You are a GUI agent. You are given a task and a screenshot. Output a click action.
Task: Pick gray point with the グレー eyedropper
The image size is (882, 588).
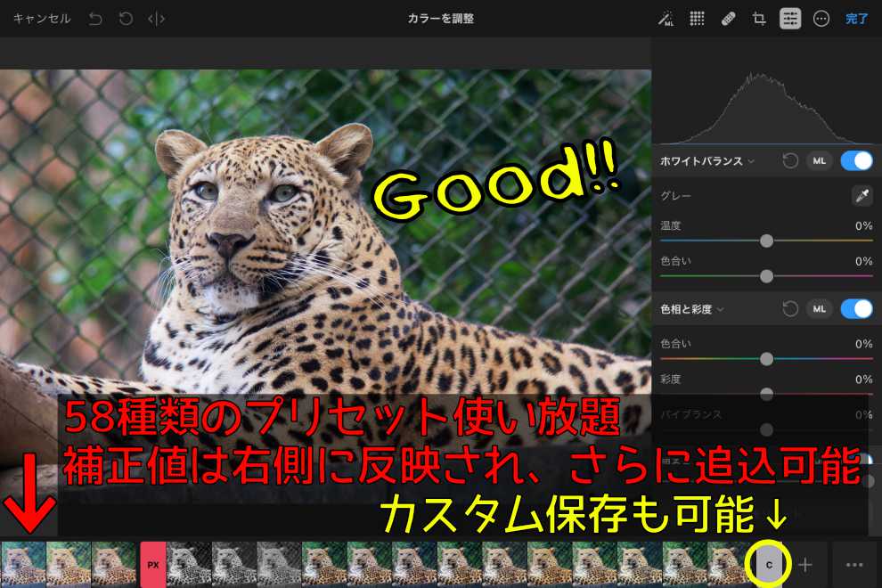862,196
